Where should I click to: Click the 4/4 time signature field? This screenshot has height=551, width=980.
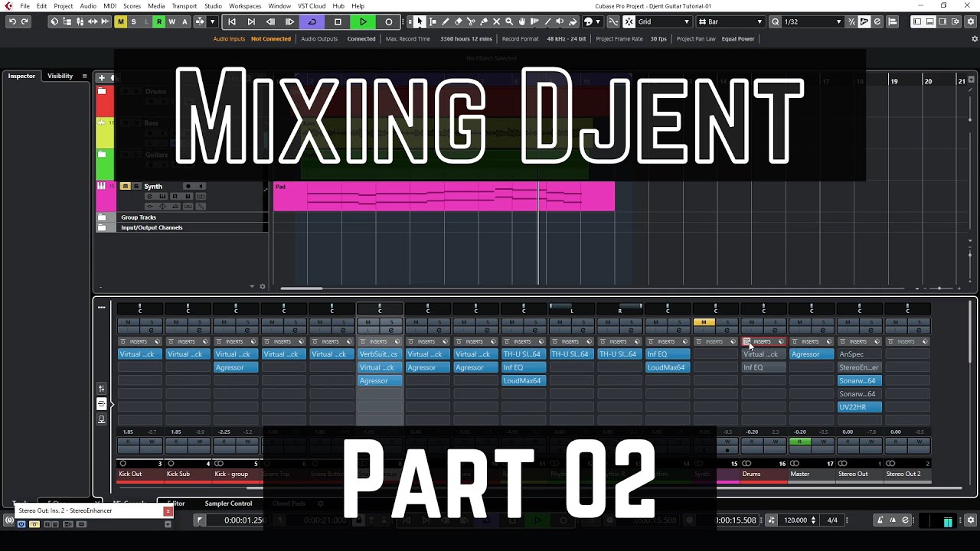pyautogui.click(x=832, y=520)
